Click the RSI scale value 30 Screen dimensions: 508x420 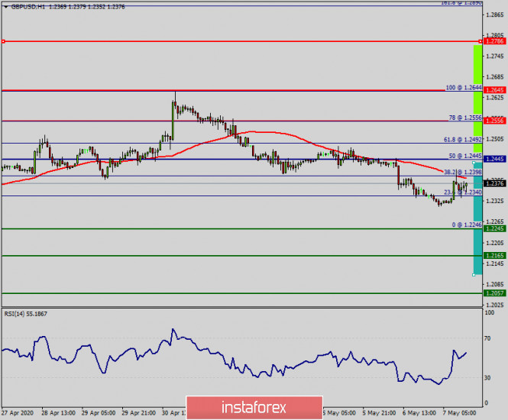click(x=487, y=377)
